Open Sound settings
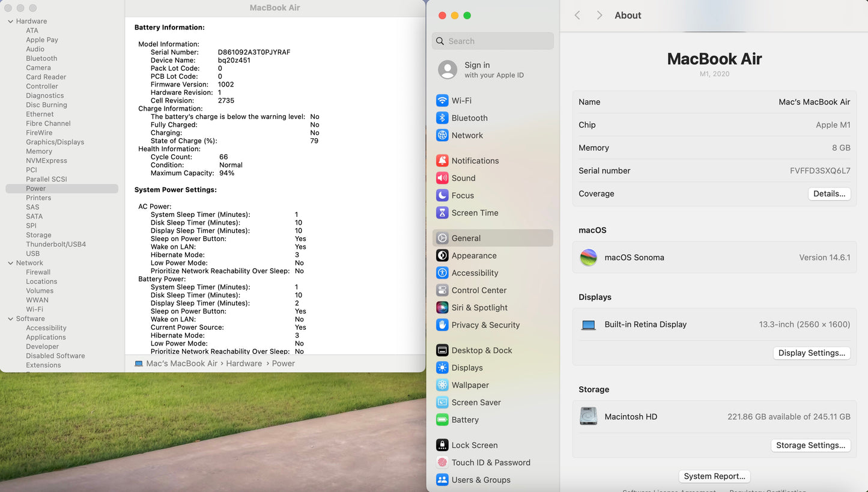Image resolution: width=868 pixels, height=492 pixels. pos(462,178)
